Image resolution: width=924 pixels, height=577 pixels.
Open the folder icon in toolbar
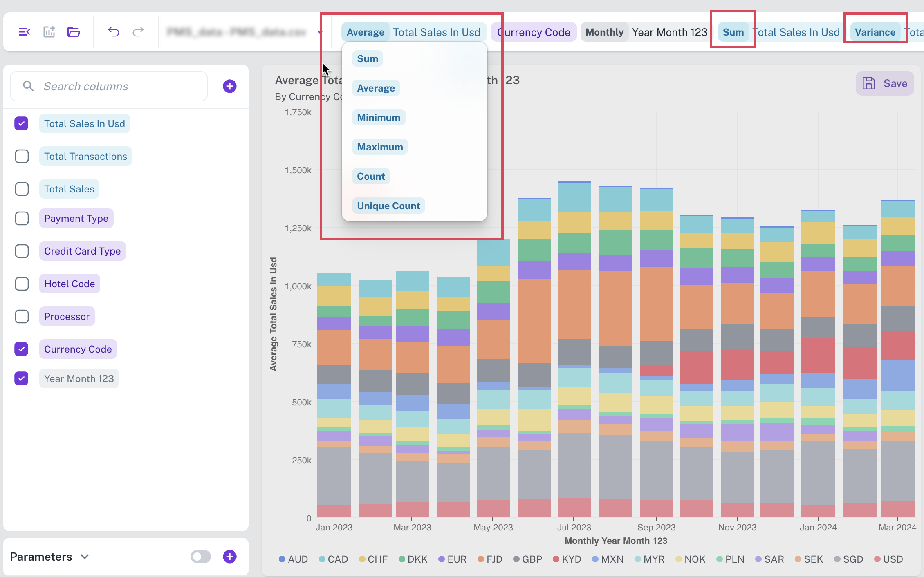(x=74, y=32)
